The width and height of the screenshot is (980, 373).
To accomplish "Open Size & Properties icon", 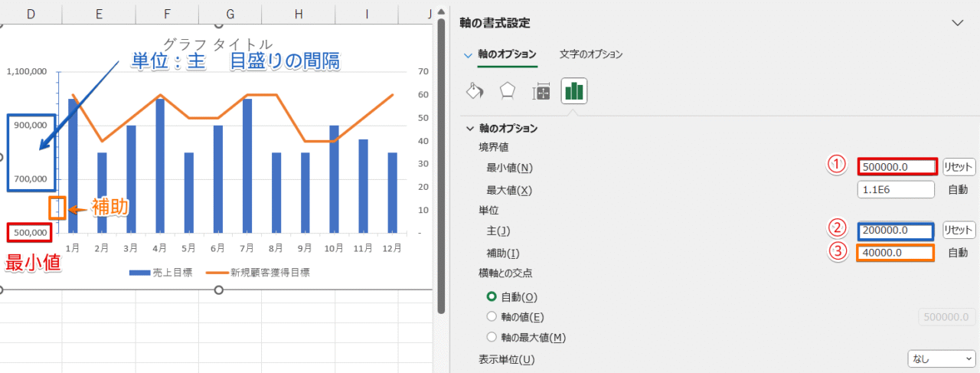I will click(541, 92).
